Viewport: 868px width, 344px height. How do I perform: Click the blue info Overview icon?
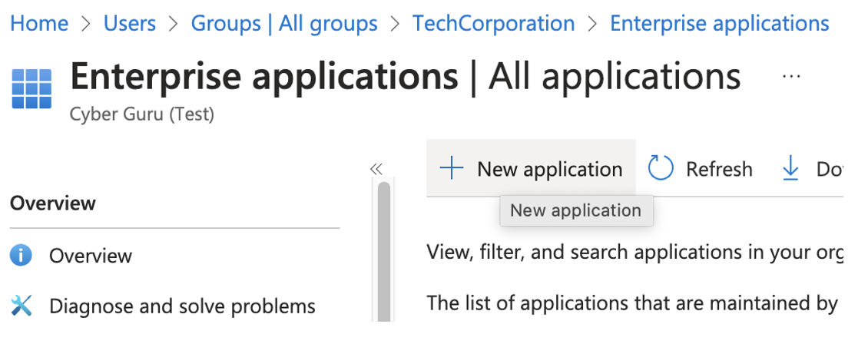21,256
